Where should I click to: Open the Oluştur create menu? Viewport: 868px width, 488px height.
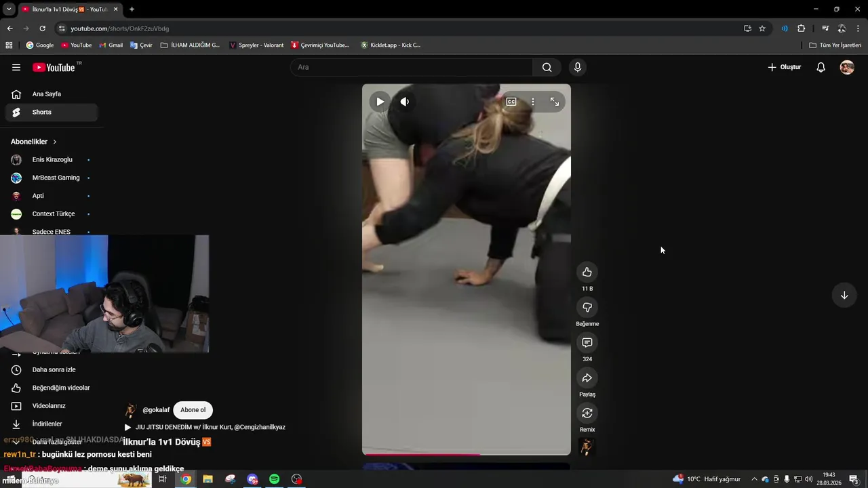coord(785,67)
